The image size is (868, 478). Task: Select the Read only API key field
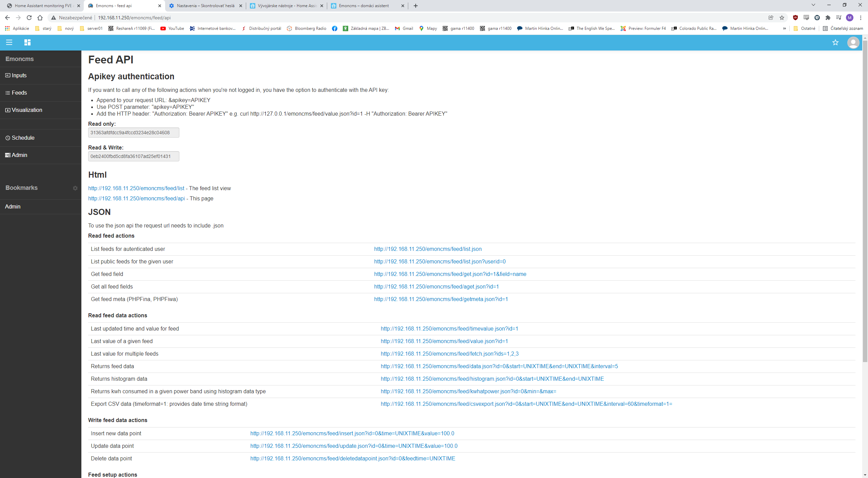point(133,133)
